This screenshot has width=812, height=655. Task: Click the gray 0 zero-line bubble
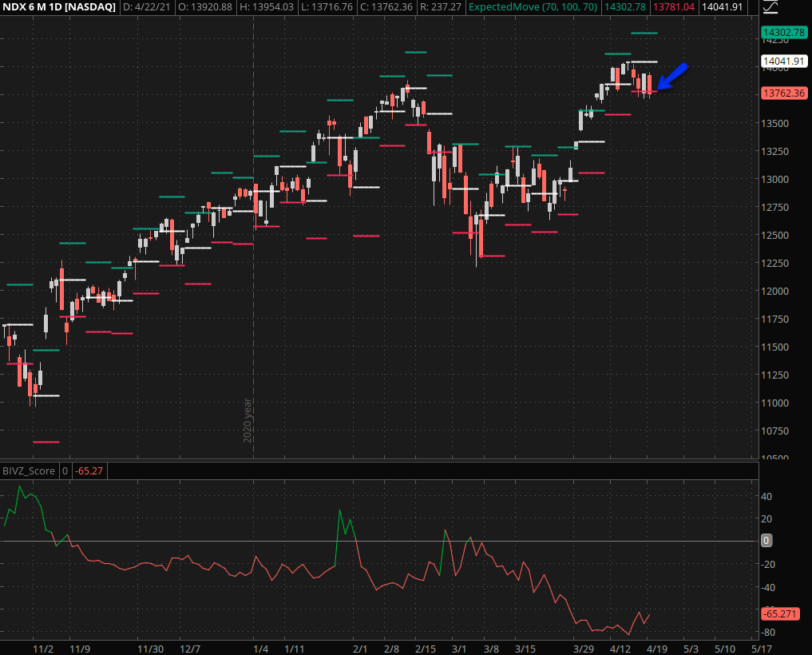click(x=766, y=541)
